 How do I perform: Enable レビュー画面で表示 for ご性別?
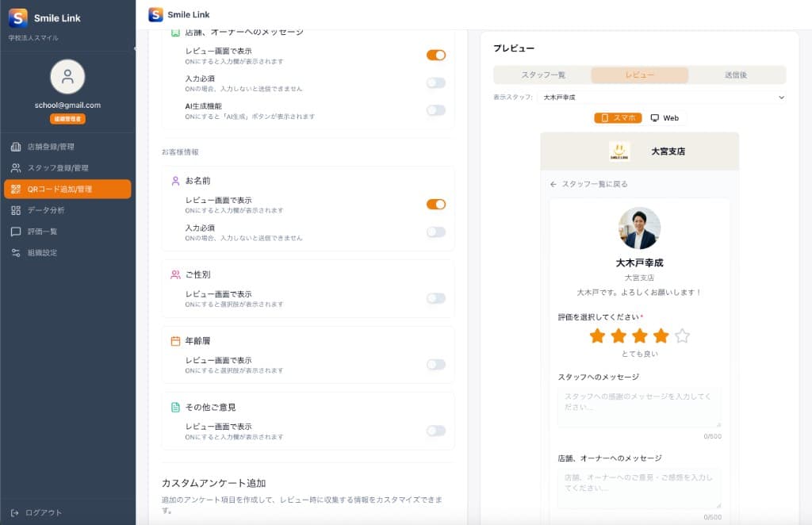(x=435, y=298)
